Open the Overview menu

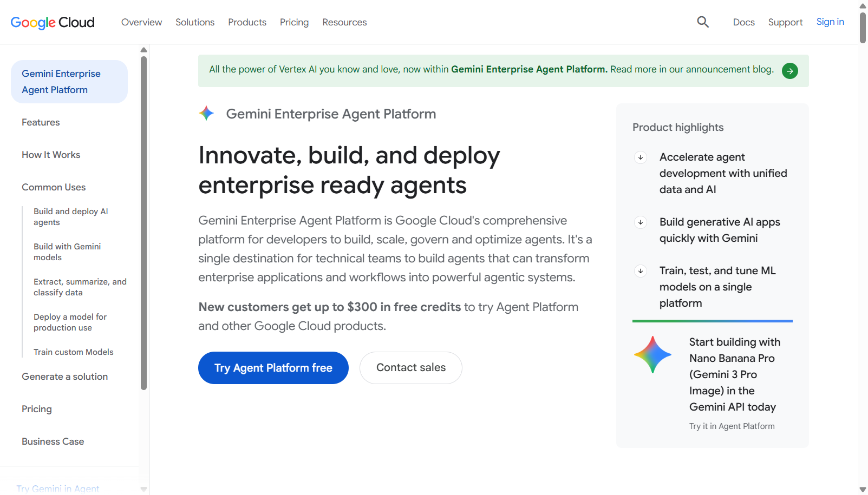click(x=141, y=22)
